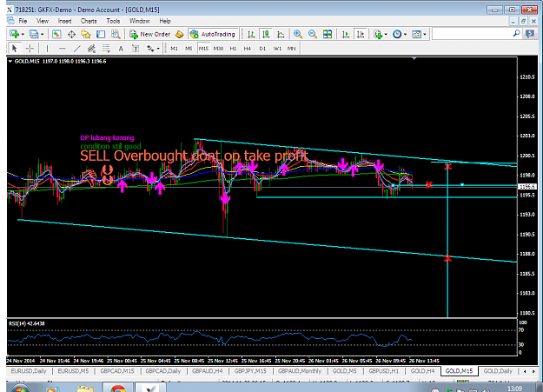
Task: Click the search magnifier icon
Action: 516,34
